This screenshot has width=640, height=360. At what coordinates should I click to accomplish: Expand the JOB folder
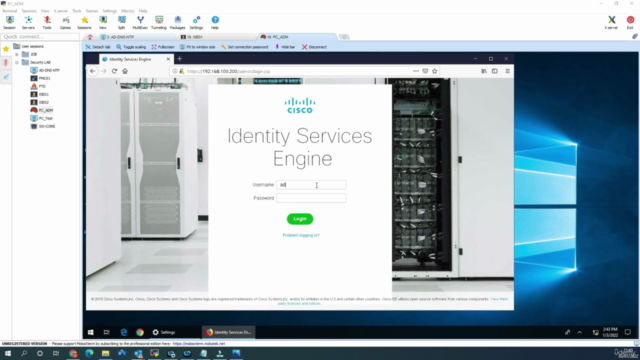tap(17, 54)
